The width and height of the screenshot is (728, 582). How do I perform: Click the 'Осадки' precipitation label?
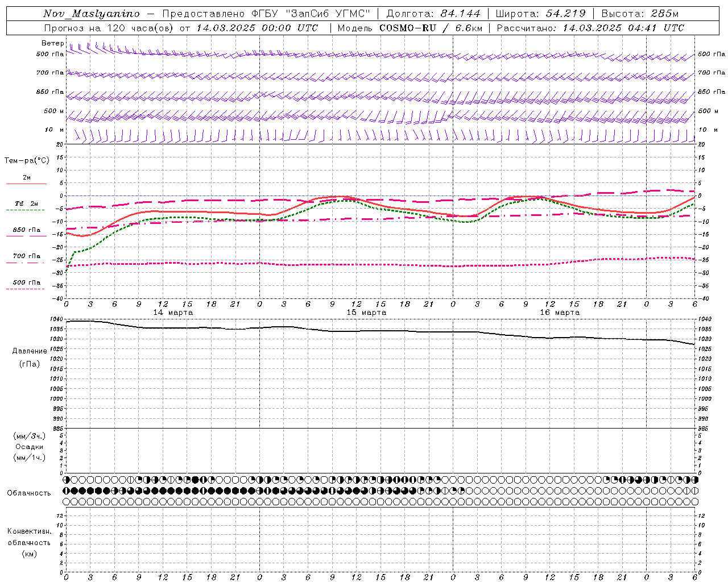[30, 447]
